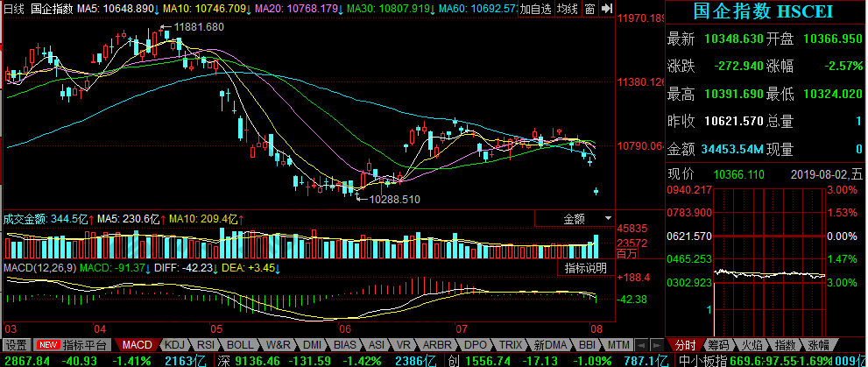Viewport: 868px width, 367px height.
Task: Click the 窗 window layout icon
Action: (590, 9)
